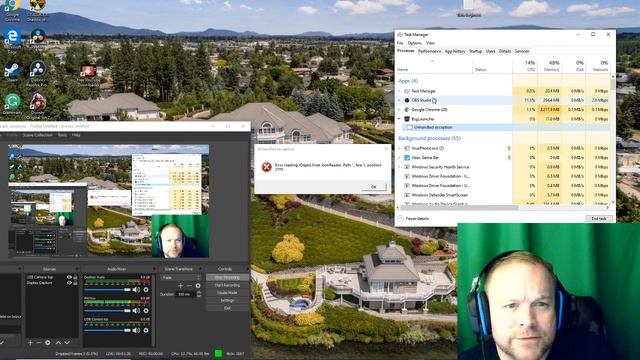This screenshot has height=360, width=640.
Task: Click the OBS Studio process icon in Task Manager
Action: coord(407,100)
